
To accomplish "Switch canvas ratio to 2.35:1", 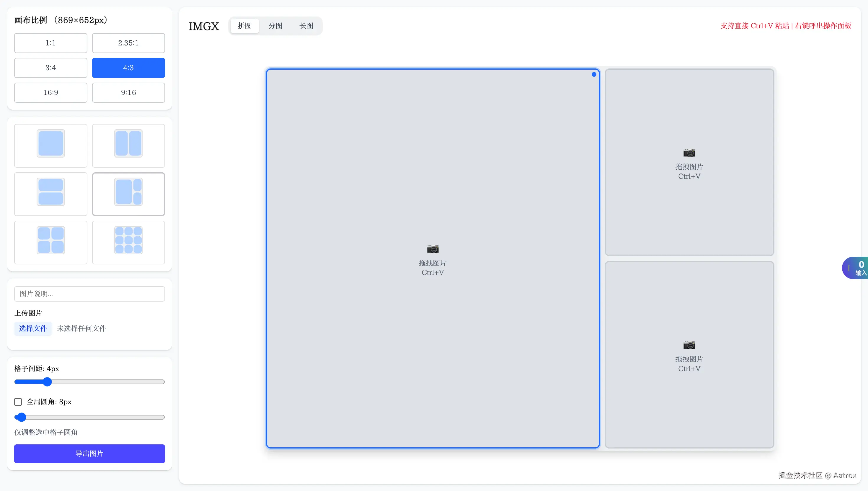I will pos(128,43).
